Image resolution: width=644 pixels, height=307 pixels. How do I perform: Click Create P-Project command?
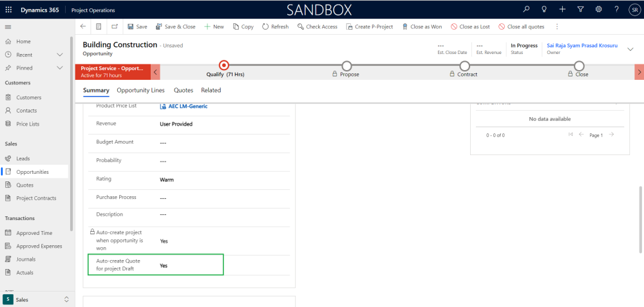pos(370,26)
